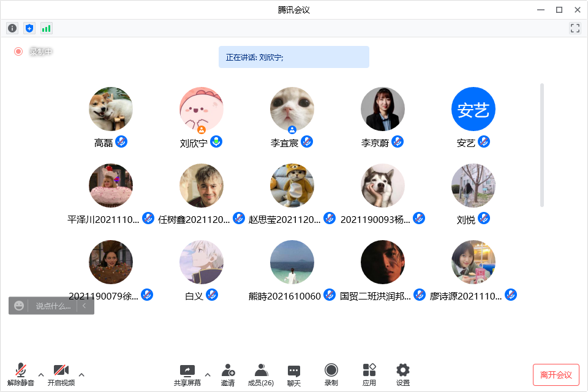Select 安艺's blue avatar
The height and width of the screenshot is (392, 588).
[473, 109]
